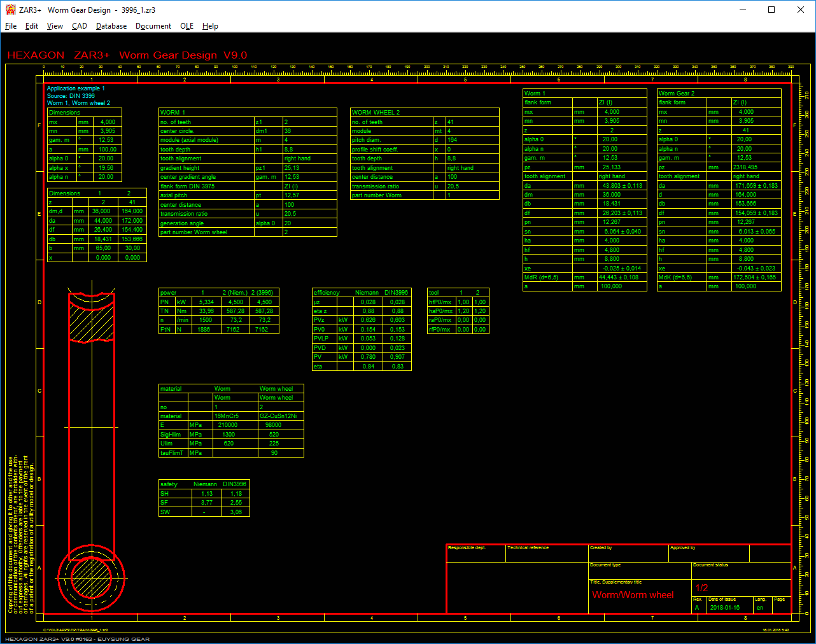This screenshot has height=644, width=816.
Task: Click the ZAR3+ application icon in title bar
Action: 10,10
